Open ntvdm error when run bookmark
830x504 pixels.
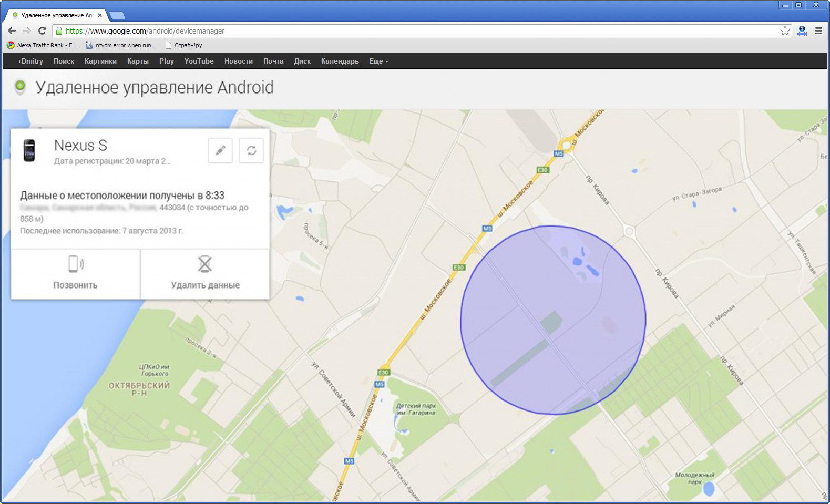coord(121,45)
